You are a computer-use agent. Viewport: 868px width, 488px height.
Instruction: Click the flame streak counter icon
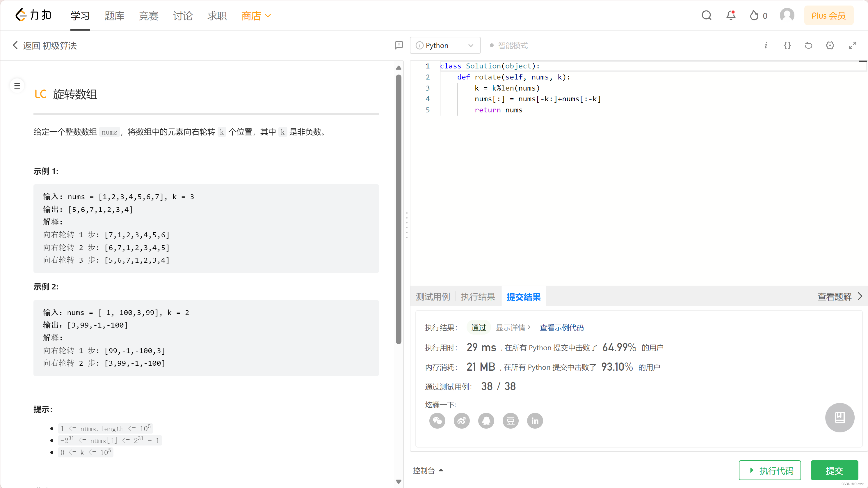tap(754, 15)
